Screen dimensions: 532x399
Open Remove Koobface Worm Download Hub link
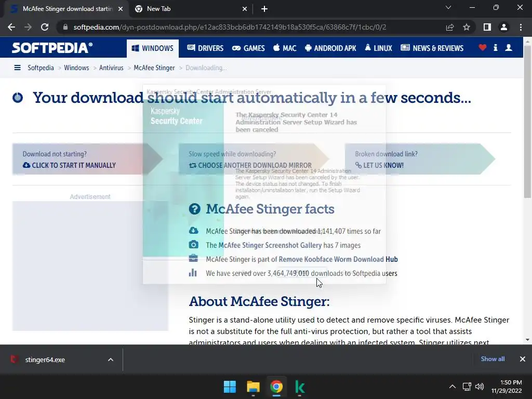pyautogui.click(x=338, y=259)
